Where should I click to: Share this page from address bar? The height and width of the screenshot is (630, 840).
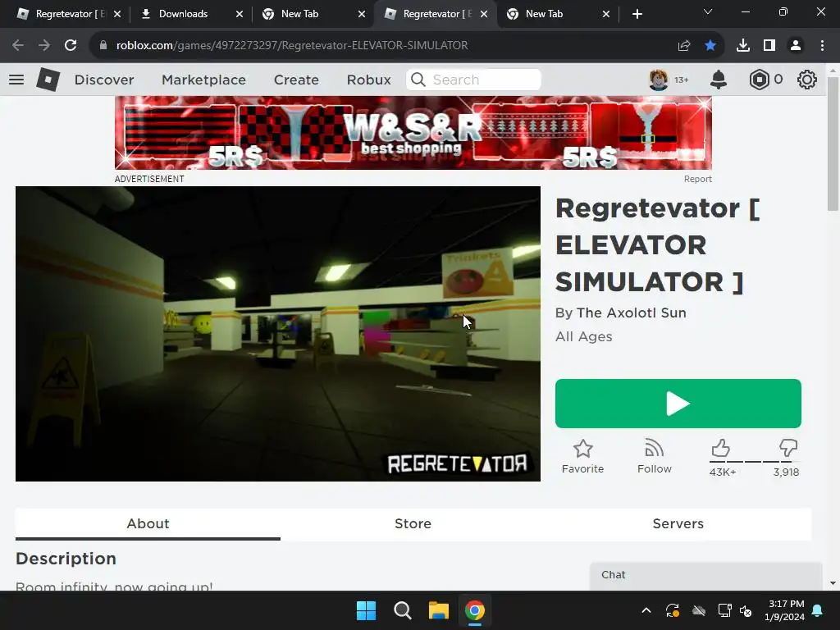pyautogui.click(x=684, y=46)
